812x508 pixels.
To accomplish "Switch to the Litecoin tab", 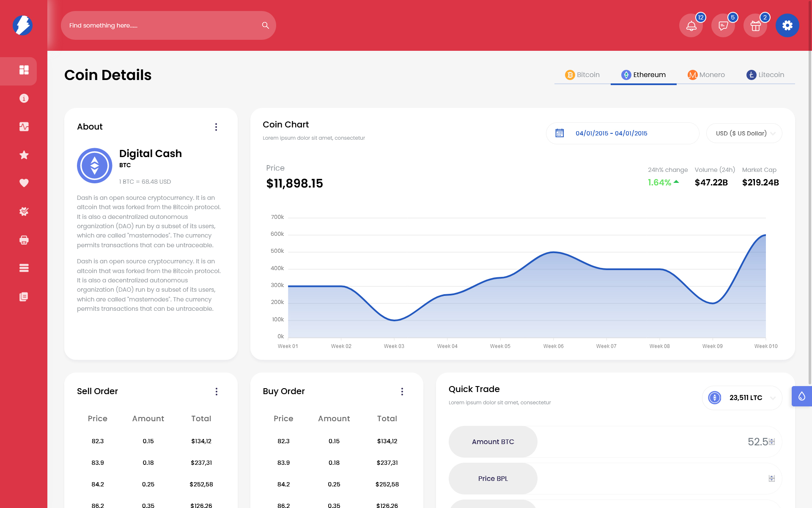I will coord(765,75).
